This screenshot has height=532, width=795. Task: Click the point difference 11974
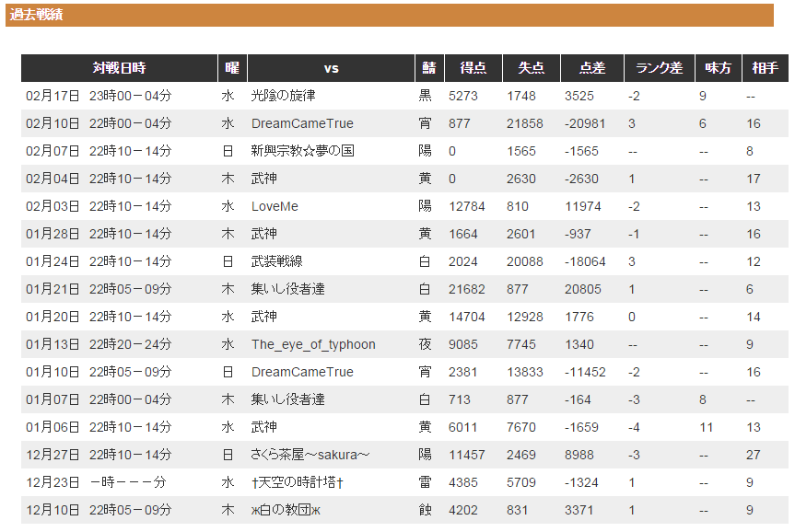tap(583, 206)
